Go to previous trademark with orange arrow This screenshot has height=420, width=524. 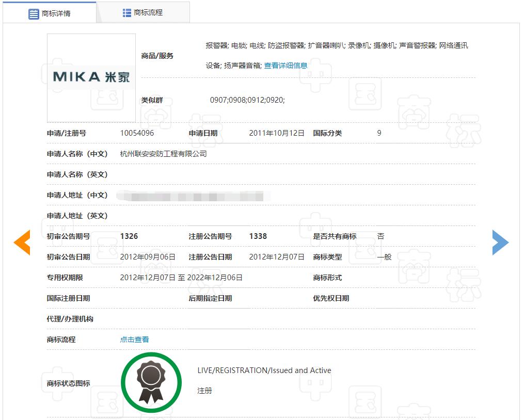[x=22, y=243]
